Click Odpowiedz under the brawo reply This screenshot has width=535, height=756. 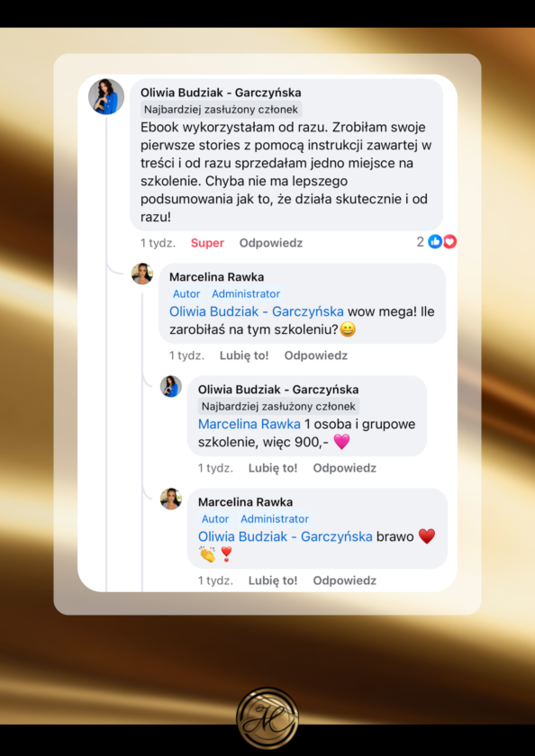point(345,580)
